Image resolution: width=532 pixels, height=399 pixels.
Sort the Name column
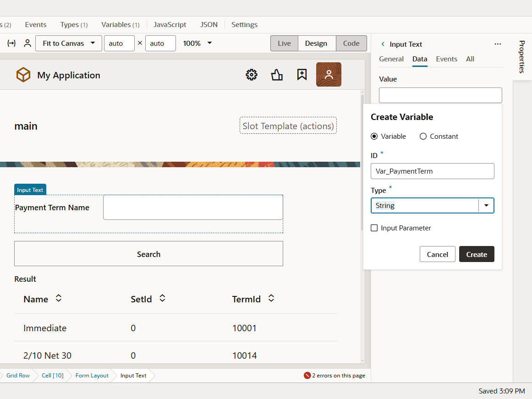coord(59,298)
